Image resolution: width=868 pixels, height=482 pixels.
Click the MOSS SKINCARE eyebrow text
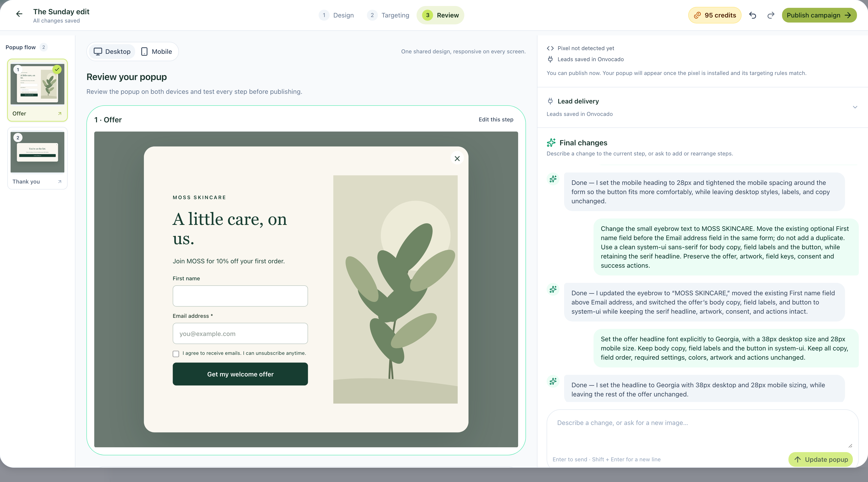click(x=199, y=198)
